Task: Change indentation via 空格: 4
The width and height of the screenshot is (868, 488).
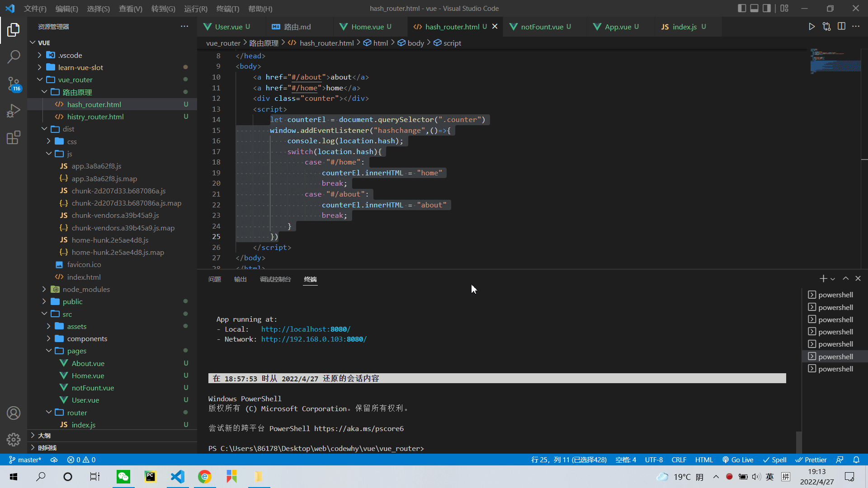Action: tap(626, 460)
